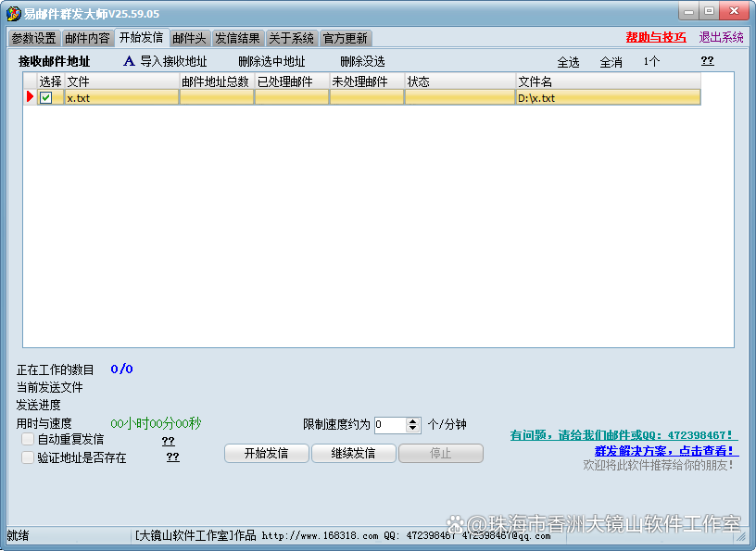
Task: Decrease speed limit with spinner down arrow
Action: click(413, 429)
